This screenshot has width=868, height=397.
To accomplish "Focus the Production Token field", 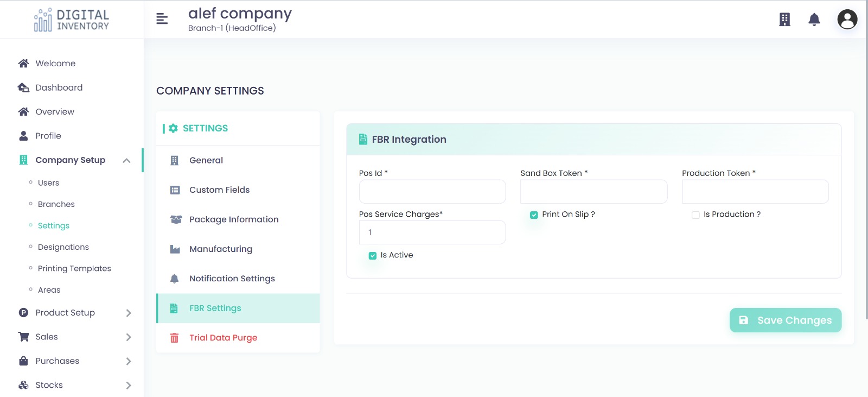I will coord(755,192).
